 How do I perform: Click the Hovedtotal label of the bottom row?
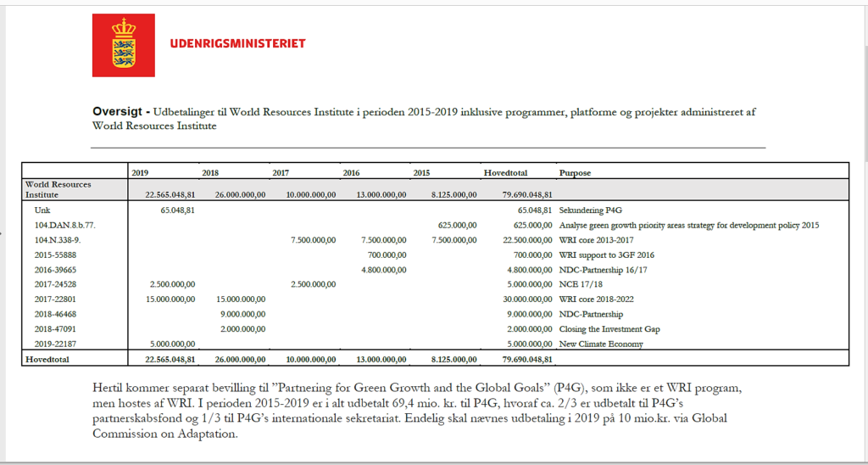coord(47,359)
